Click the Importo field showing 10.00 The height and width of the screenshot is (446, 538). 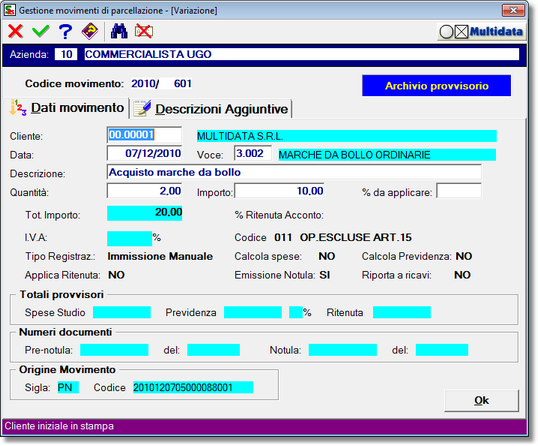(x=279, y=191)
